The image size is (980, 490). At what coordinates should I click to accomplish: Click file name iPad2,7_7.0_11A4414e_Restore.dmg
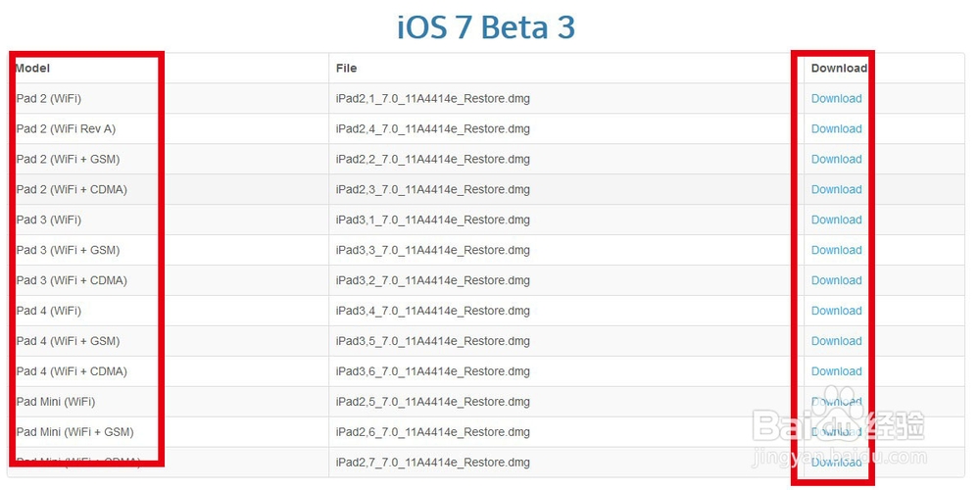pyautogui.click(x=432, y=463)
